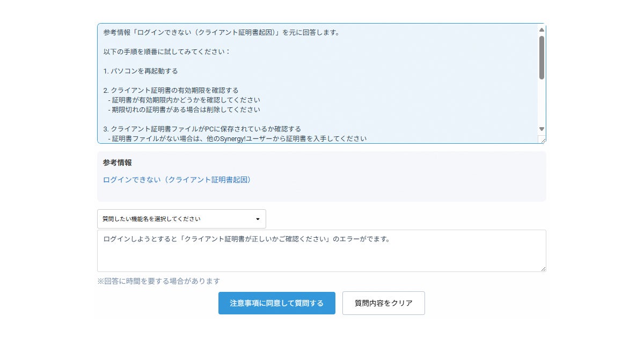Click the caret arrow of the feature dropdown

[x=258, y=219]
